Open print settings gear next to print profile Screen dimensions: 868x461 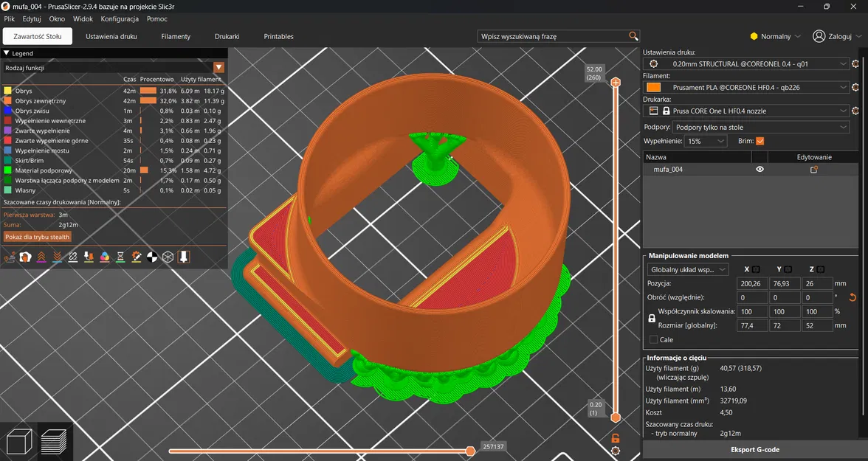pyautogui.click(x=855, y=64)
